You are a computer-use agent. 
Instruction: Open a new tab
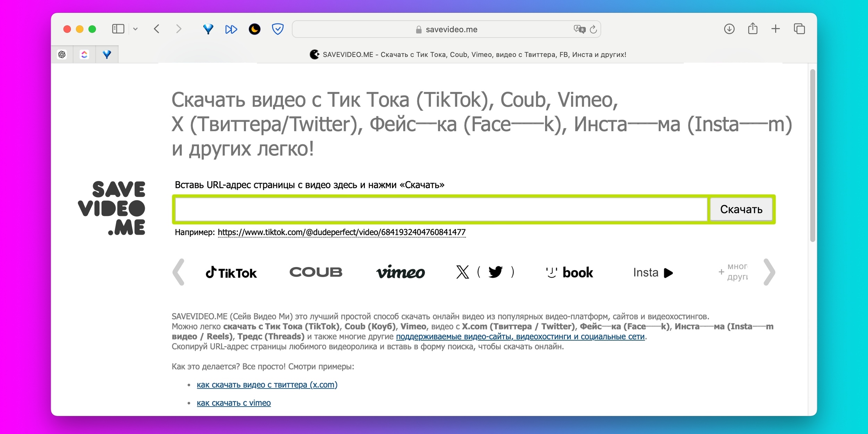[x=776, y=29]
